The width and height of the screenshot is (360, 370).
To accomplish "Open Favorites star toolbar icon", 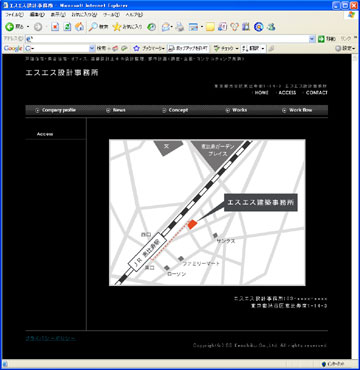I will coord(117,27).
